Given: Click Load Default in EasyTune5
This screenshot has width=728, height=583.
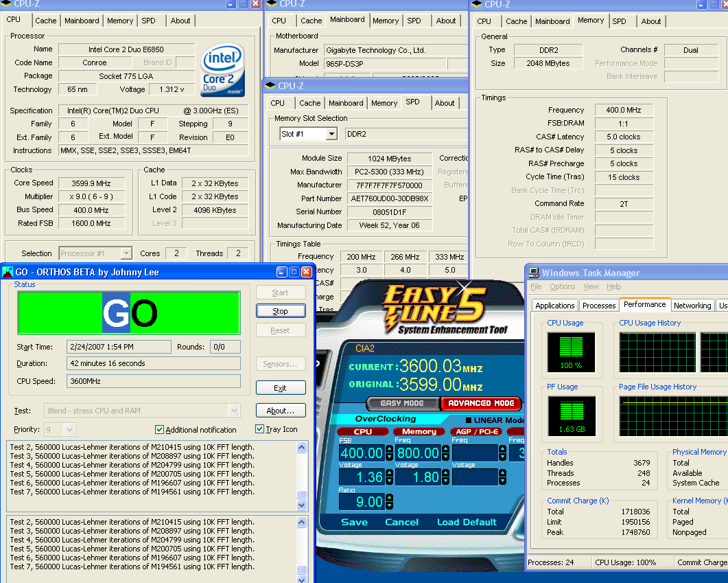Looking at the screenshot, I should [x=467, y=522].
